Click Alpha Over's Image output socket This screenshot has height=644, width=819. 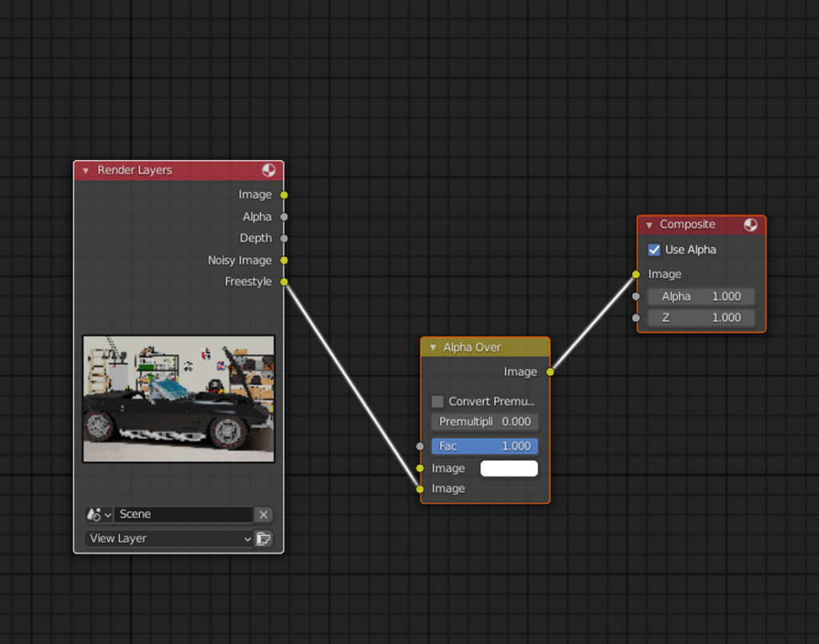point(549,371)
